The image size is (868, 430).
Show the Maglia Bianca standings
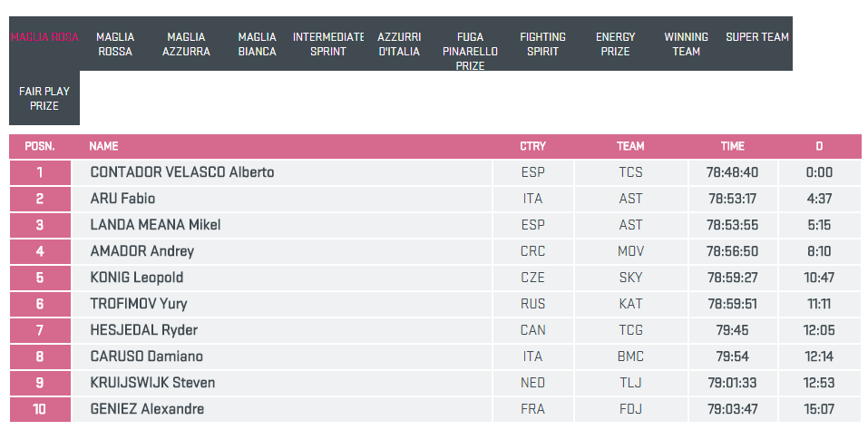(x=257, y=44)
